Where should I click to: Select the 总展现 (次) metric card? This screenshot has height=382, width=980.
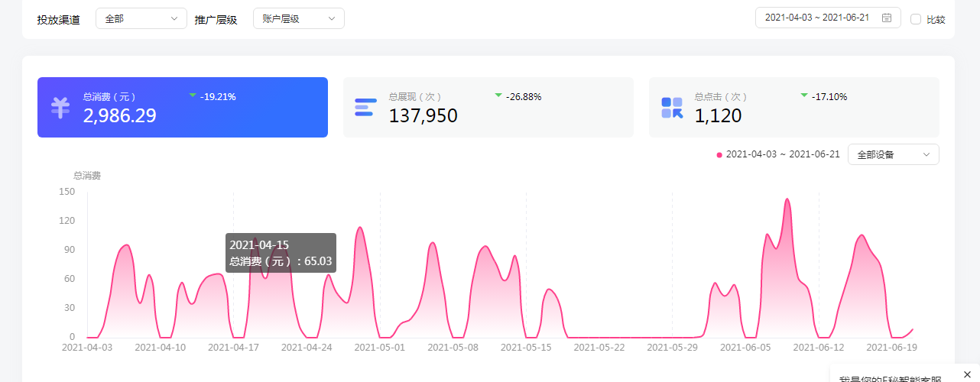click(488, 107)
